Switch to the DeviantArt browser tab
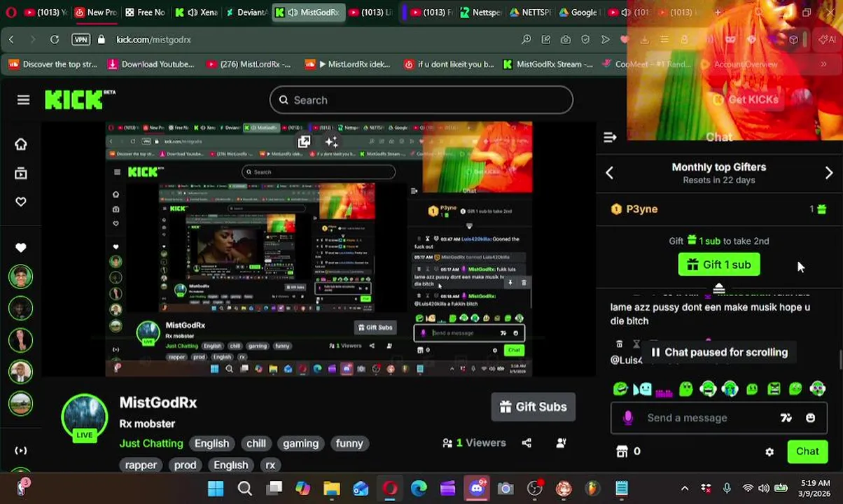The image size is (843, 504). click(x=246, y=12)
